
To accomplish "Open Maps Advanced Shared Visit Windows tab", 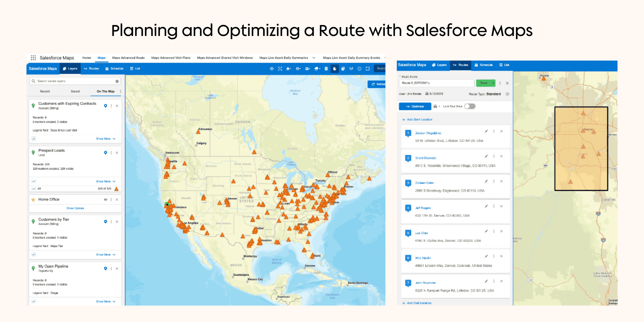I will [x=225, y=58].
